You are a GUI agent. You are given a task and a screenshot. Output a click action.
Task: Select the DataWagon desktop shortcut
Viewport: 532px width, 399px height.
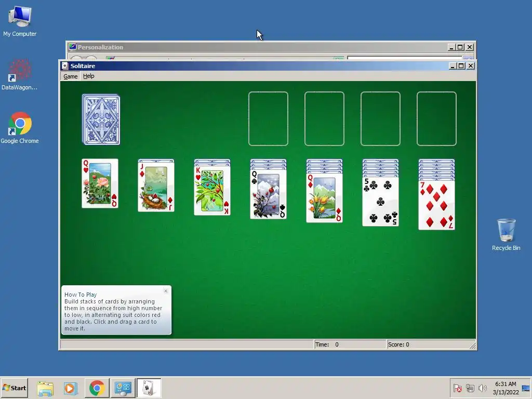[20, 75]
